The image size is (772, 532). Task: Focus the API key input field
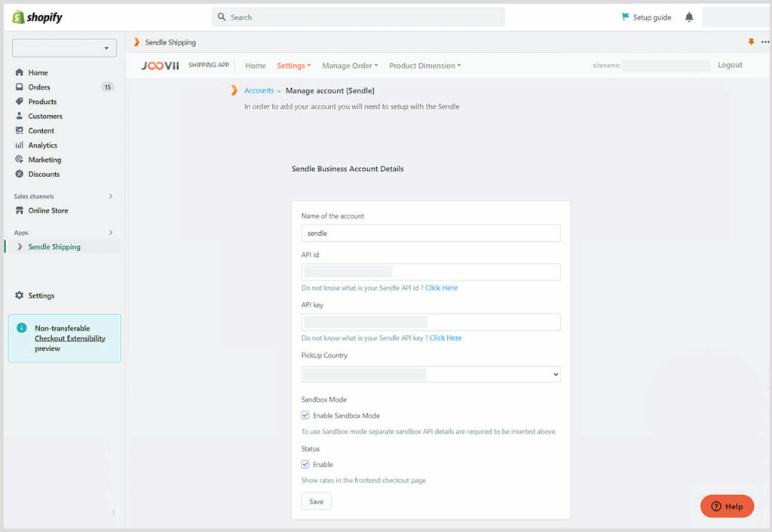[x=430, y=323]
